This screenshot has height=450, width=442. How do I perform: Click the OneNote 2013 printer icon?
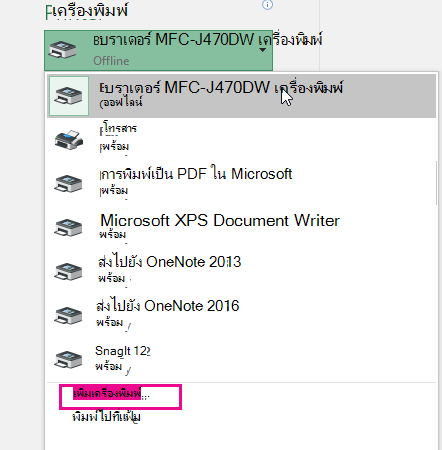(68, 272)
